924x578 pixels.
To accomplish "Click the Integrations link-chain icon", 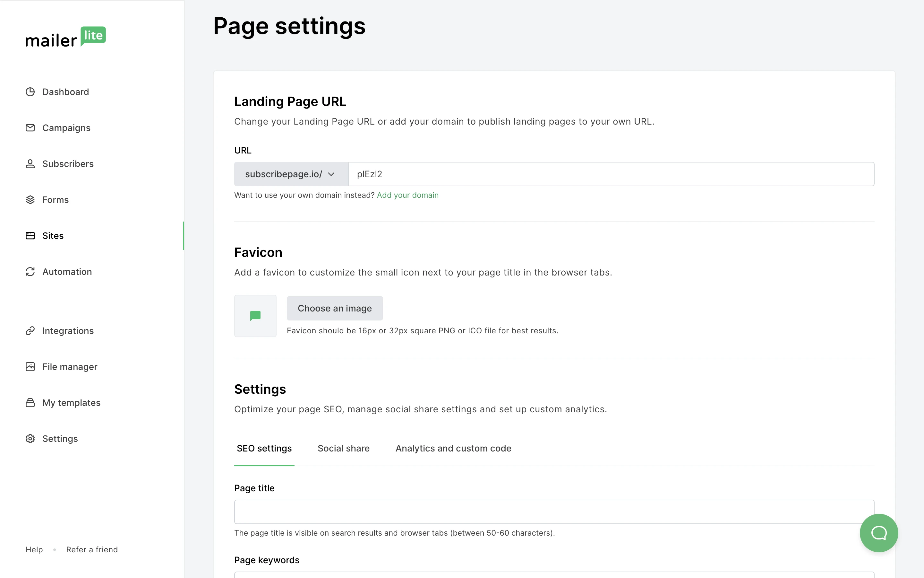I will (30, 331).
